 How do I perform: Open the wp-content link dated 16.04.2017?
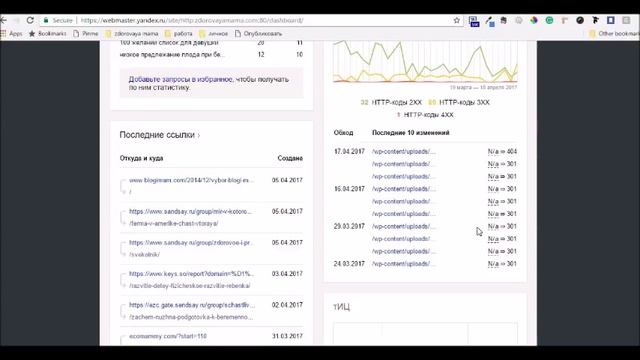(404, 189)
